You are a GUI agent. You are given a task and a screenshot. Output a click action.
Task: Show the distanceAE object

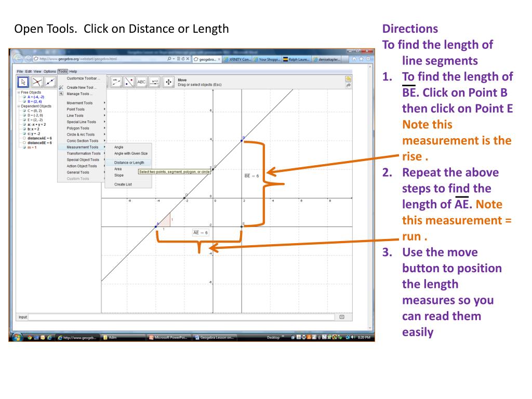coord(24,138)
